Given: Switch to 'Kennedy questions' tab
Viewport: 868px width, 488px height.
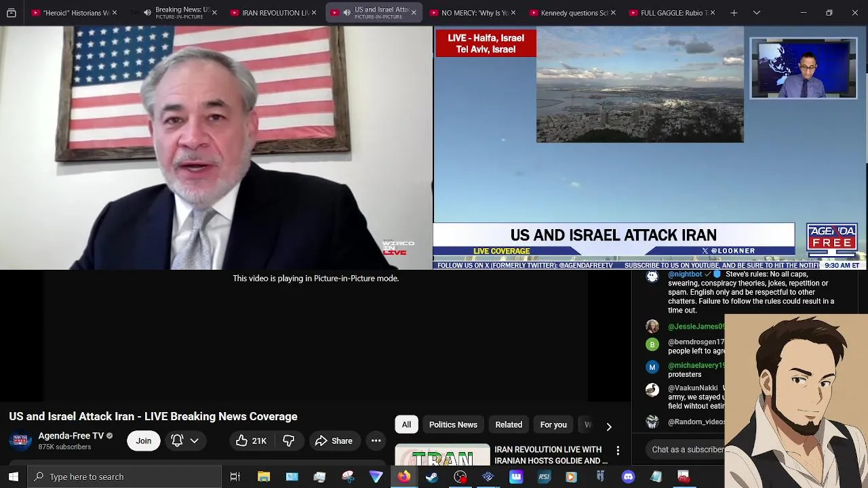Looking at the screenshot, I should 573,13.
